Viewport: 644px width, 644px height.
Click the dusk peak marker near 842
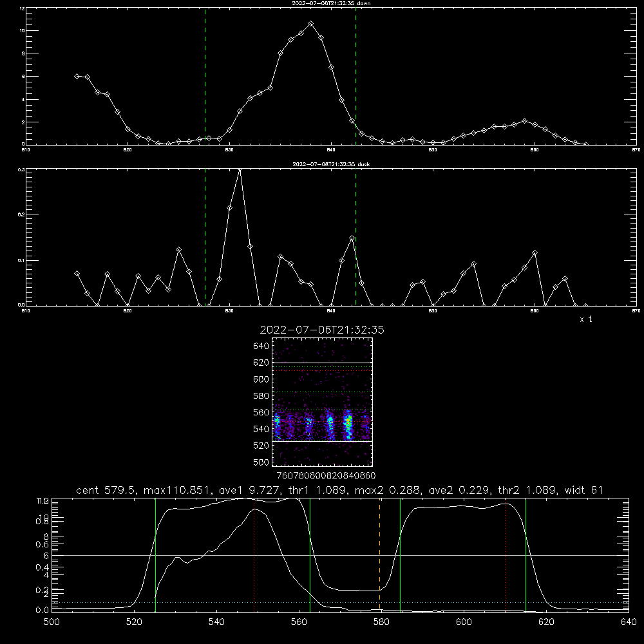[x=352, y=238]
